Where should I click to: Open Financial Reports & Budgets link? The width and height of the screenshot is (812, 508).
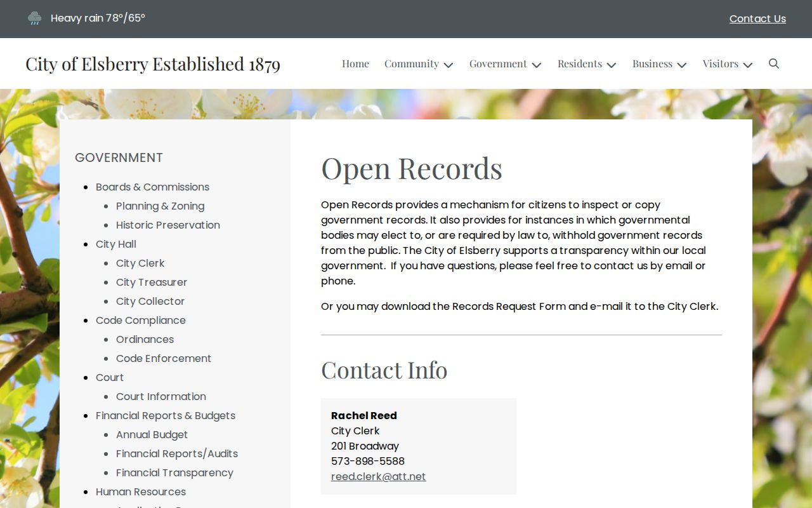[x=166, y=415]
